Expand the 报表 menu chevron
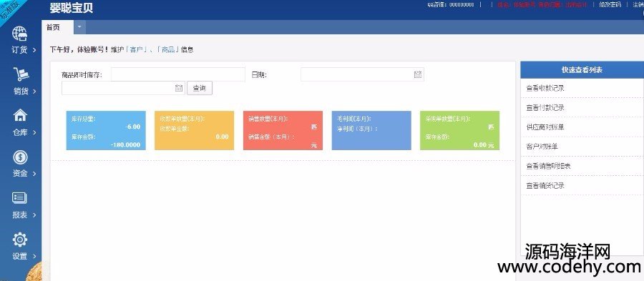Viewport: 644px width, 281px height. (34, 215)
